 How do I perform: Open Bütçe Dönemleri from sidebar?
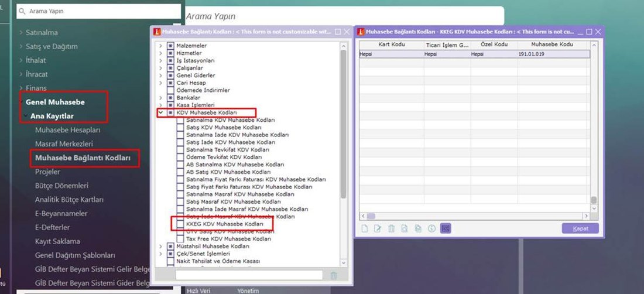click(61, 186)
